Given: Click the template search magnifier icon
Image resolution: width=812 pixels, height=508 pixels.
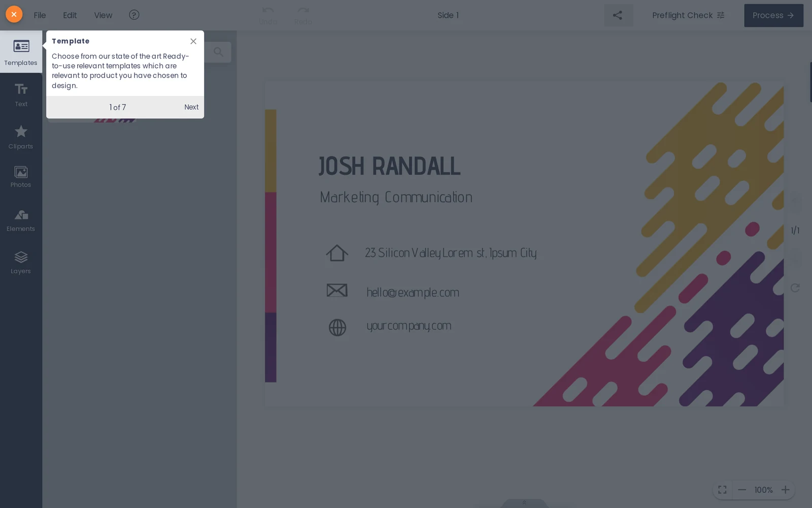Looking at the screenshot, I should (x=218, y=52).
